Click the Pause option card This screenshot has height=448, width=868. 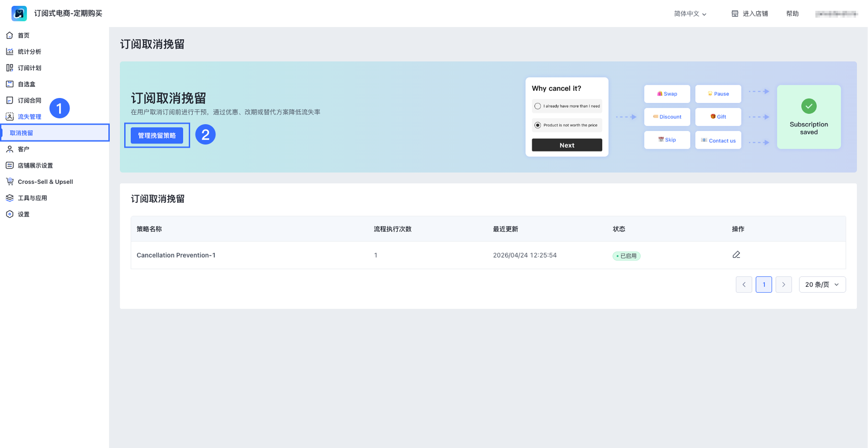click(x=718, y=94)
